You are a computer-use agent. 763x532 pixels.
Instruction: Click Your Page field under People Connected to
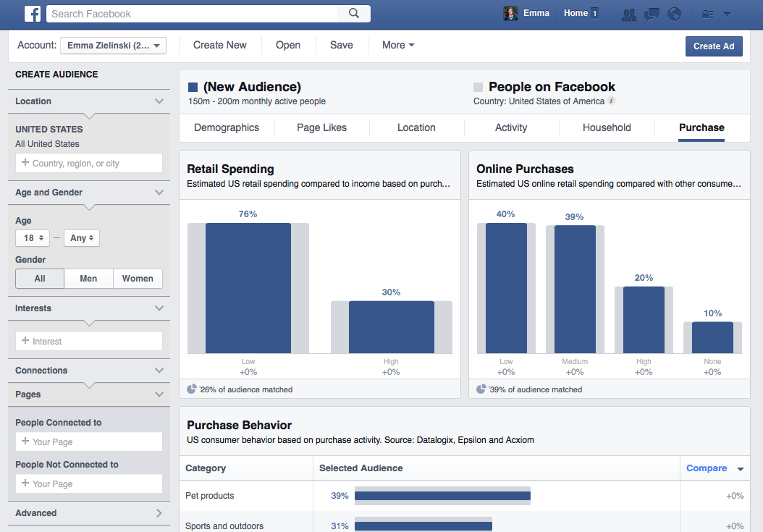click(x=89, y=442)
